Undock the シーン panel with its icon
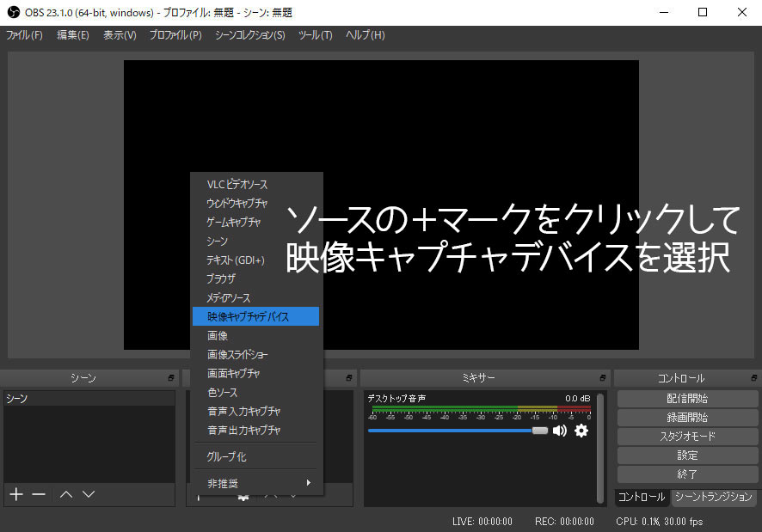Viewport: 762px width, 532px height. pyautogui.click(x=171, y=377)
